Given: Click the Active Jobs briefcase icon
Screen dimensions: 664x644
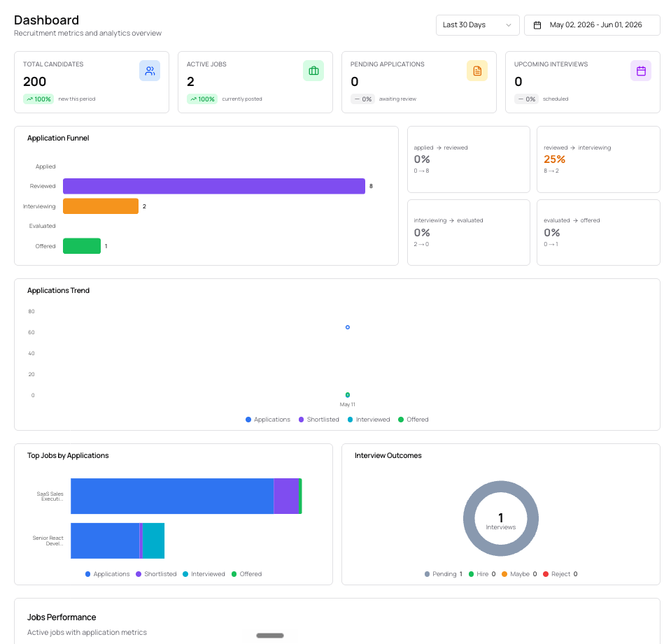Looking at the screenshot, I should (313, 71).
